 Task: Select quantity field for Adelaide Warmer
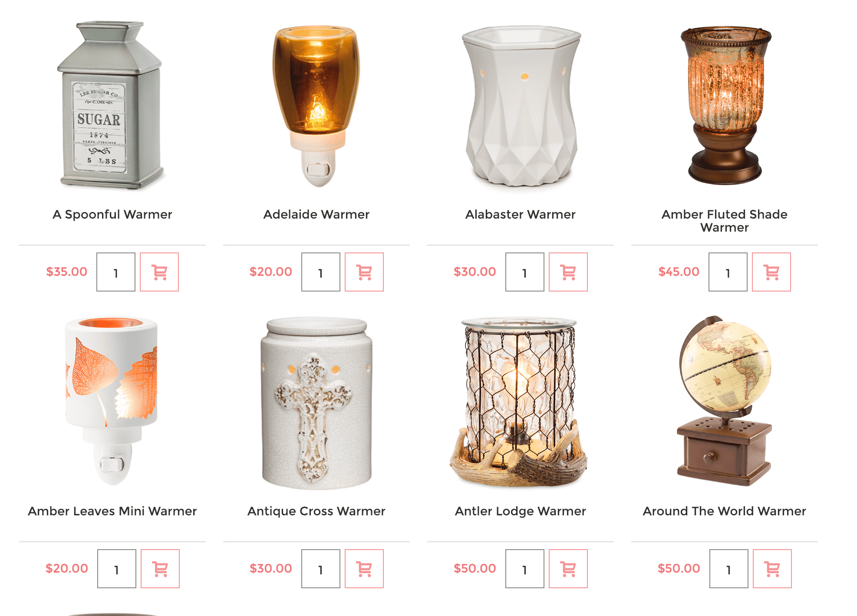click(321, 272)
